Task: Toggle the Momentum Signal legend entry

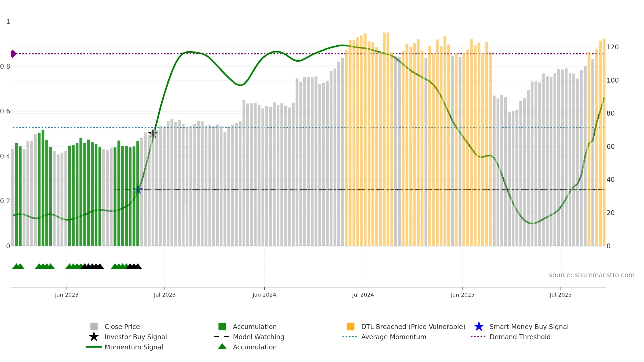Action: pyautogui.click(x=125, y=347)
